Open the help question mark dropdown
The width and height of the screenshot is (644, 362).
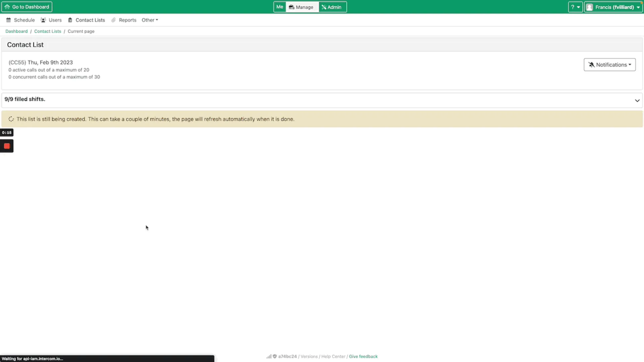click(575, 7)
